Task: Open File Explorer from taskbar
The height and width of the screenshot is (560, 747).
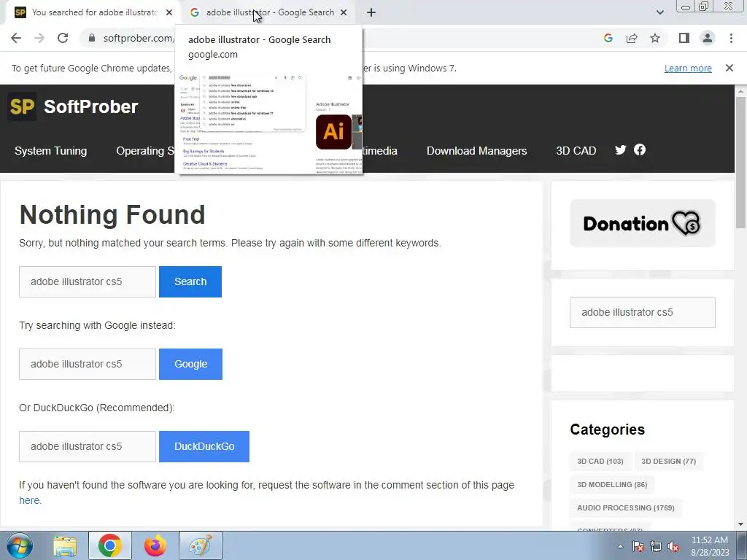Action: click(x=65, y=546)
